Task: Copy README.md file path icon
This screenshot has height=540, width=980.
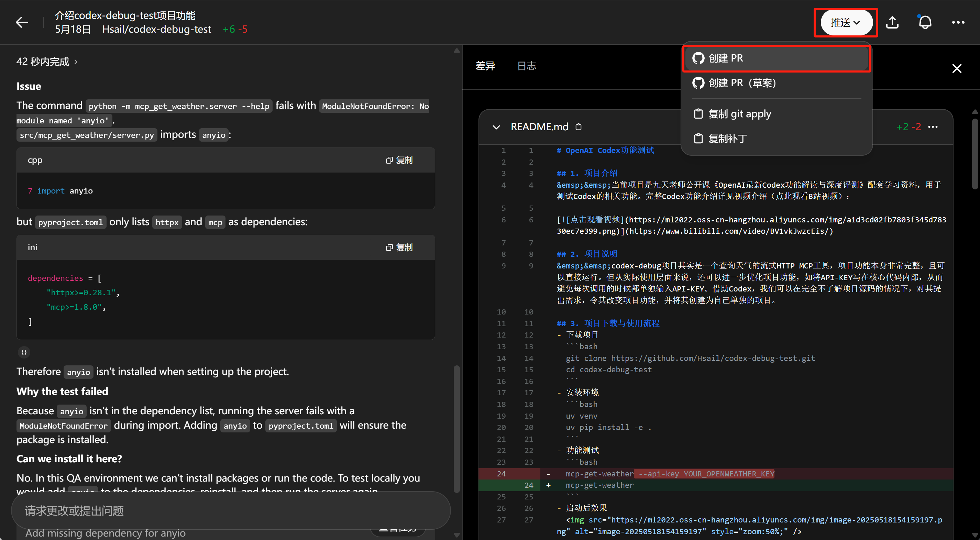Action: click(x=578, y=127)
